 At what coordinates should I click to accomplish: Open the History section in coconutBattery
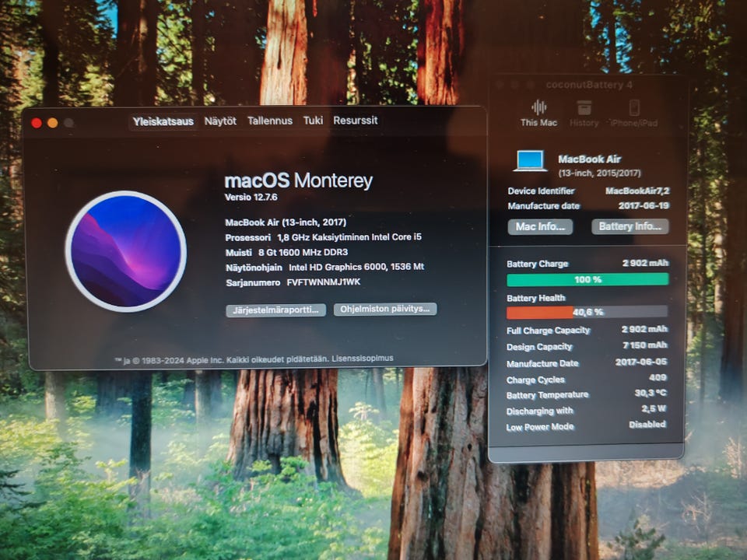(584, 114)
